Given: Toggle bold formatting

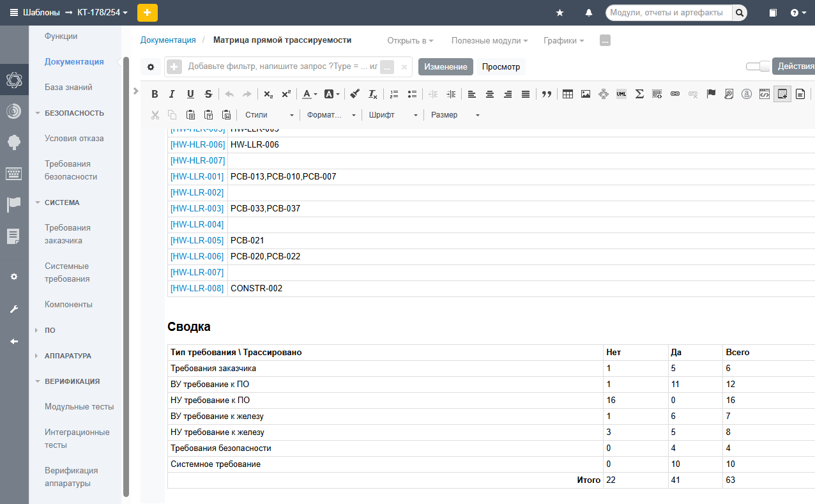Looking at the screenshot, I should (x=155, y=94).
